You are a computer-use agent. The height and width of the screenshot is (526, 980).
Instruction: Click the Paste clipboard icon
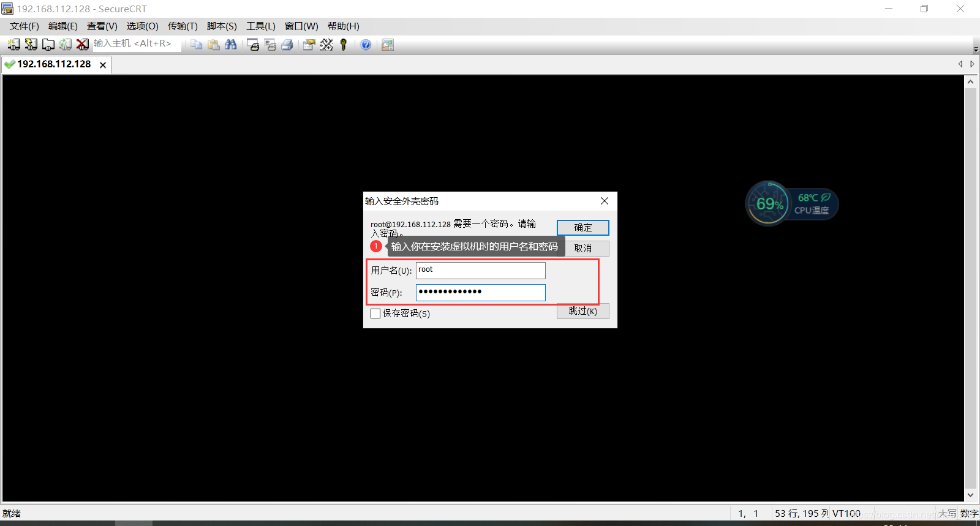point(213,45)
